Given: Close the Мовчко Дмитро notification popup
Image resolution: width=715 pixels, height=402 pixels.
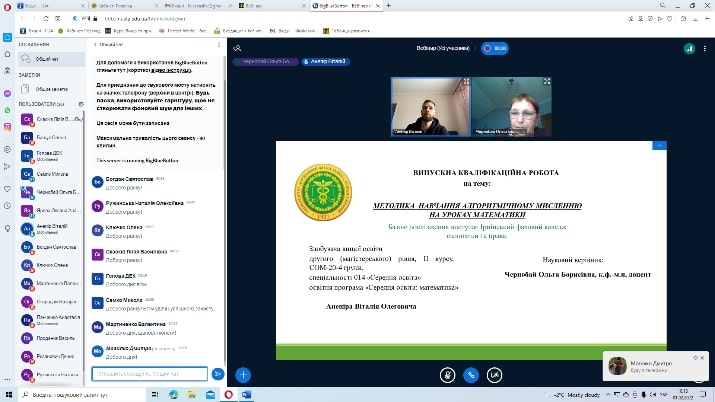Looking at the screenshot, I should click(702, 358).
